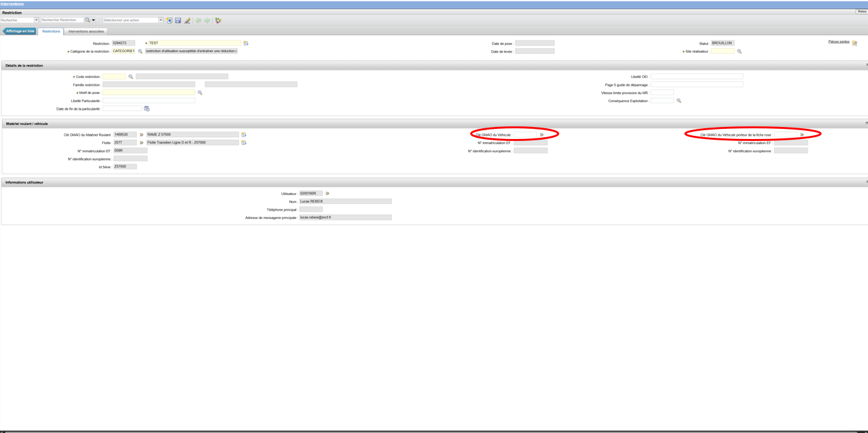Switch to the Affichage en liste tab

pyautogui.click(x=20, y=31)
